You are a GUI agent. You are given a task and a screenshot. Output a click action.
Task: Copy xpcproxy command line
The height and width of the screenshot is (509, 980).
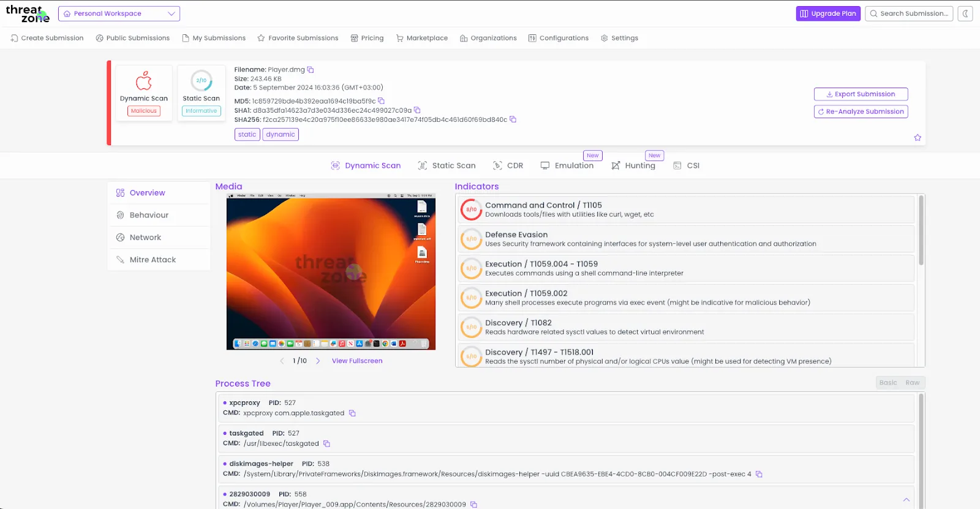(352, 413)
